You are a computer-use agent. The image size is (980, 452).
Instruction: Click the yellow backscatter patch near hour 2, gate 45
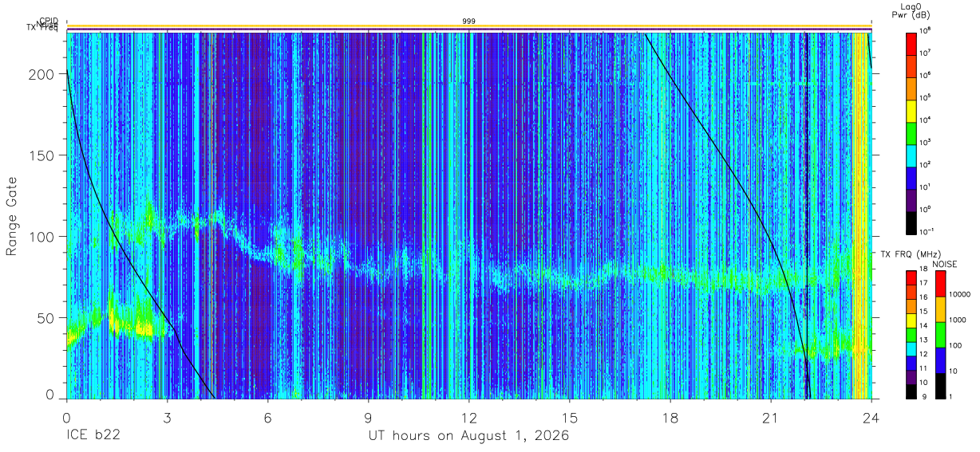(136, 324)
